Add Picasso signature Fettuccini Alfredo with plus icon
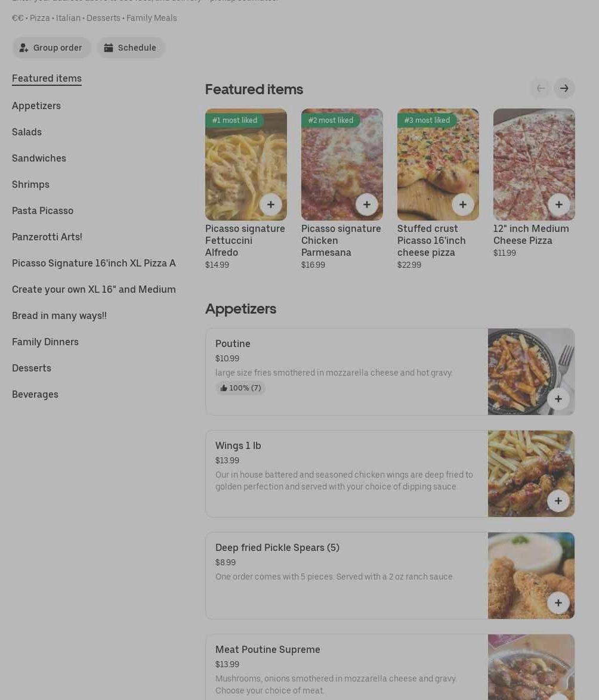Image resolution: width=599 pixels, height=700 pixels. 271,205
